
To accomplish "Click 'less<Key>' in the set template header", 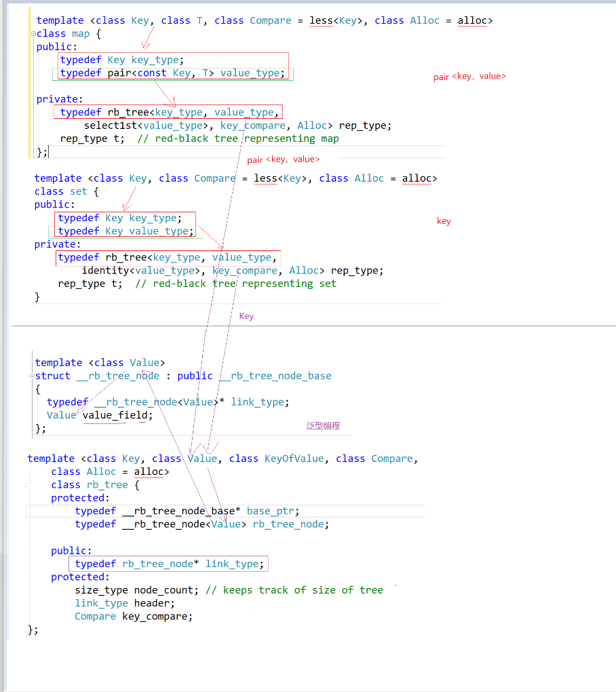I will [x=280, y=178].
